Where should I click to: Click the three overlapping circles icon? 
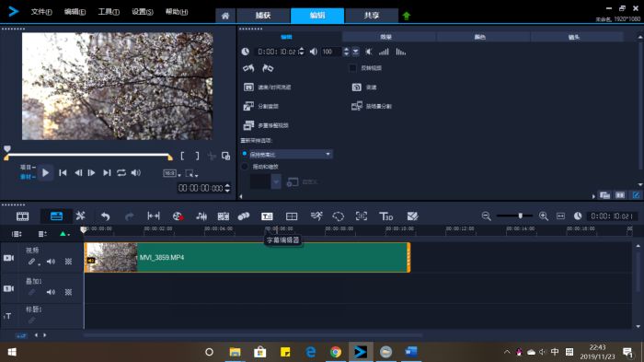(244, 216)
